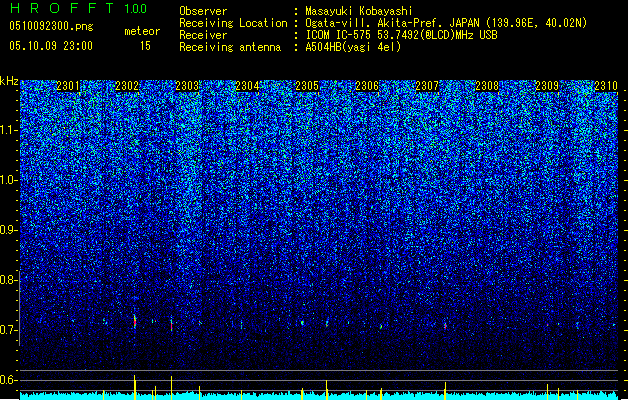This screenshot has height=400, width=629.
Task: Click the meteor count value 15
Action: [145, 46]
